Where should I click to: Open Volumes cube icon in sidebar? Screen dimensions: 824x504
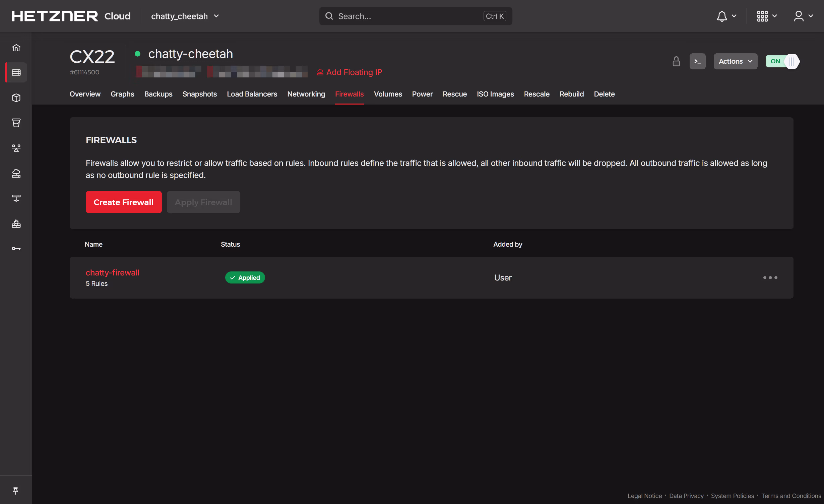tap(16, 98)
